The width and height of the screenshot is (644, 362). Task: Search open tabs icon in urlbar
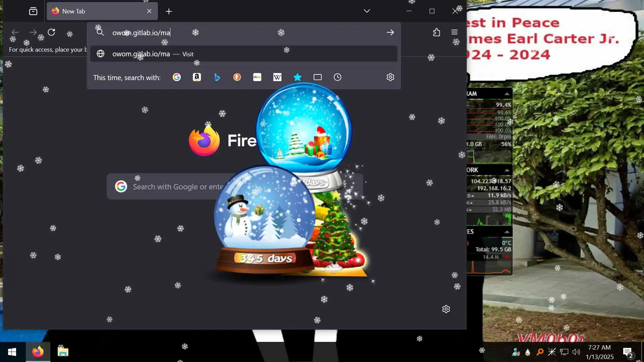click(318, 77)
